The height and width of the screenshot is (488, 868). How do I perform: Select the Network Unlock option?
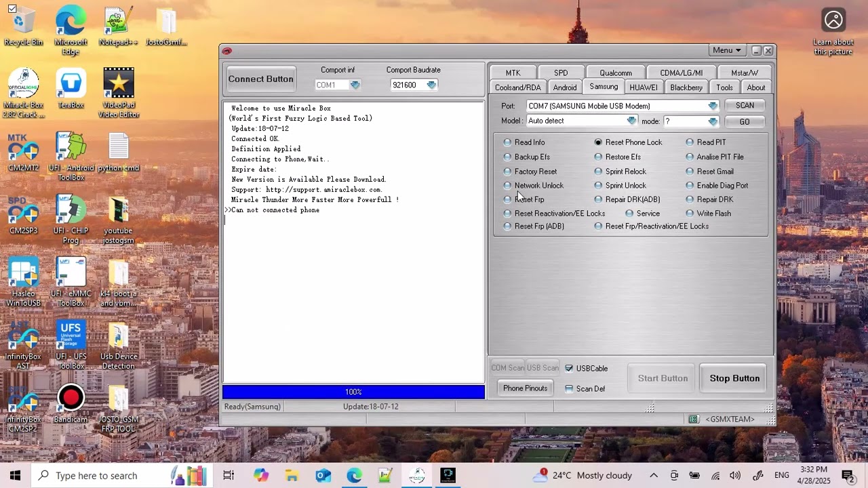coord(533,186)
